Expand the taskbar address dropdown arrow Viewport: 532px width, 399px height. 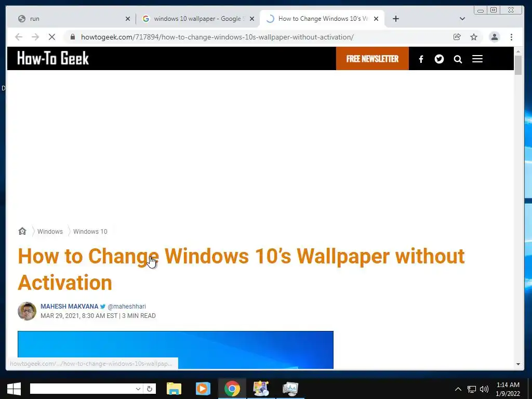pos(138,389)
